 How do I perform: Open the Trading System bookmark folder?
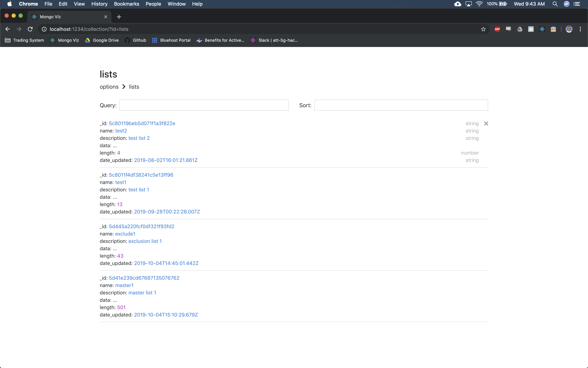[24, 40]
